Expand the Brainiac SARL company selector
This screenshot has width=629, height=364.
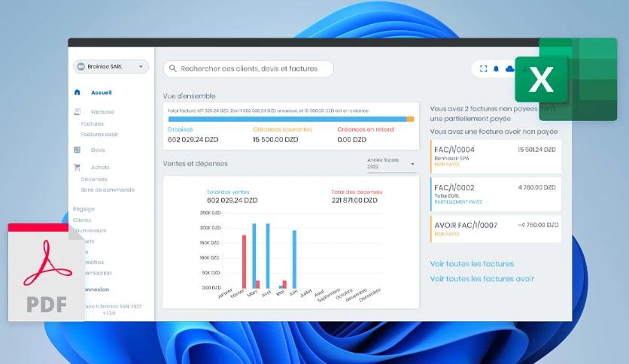(x=111, y=66)
